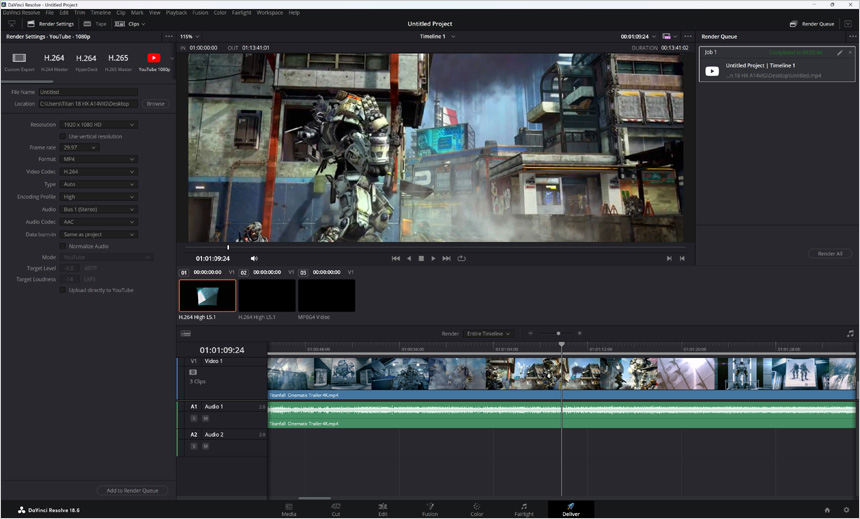Adjust the timeline zoom slider

[x=558, y=333]
